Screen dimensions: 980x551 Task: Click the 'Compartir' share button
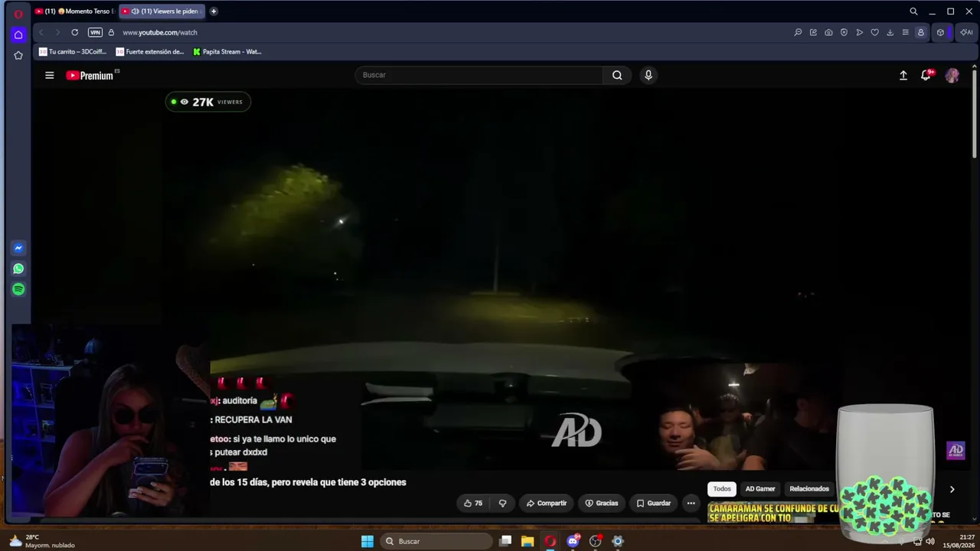[547, 503]
